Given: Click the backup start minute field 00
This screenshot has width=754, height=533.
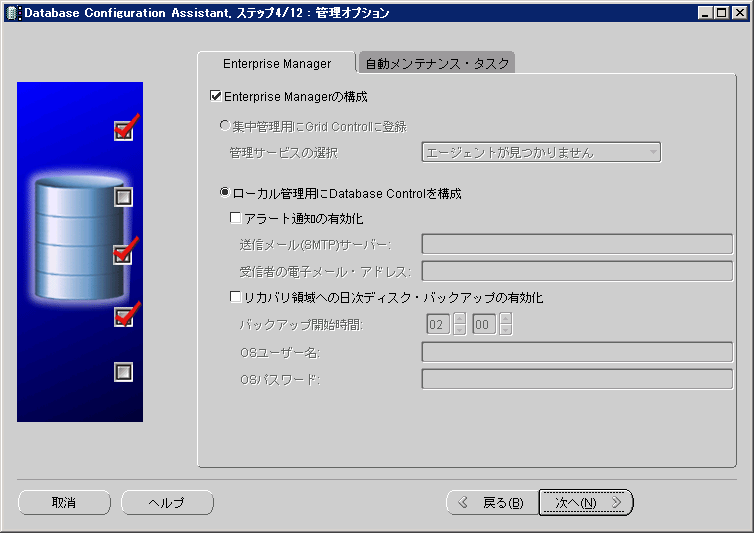Looking at the screenshot, I should point(484,324).
